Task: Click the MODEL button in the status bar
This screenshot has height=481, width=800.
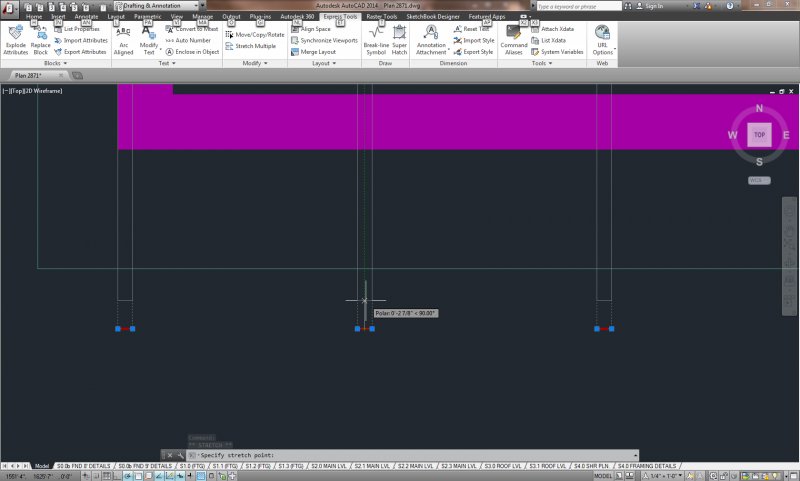Action: pos(603,476)
